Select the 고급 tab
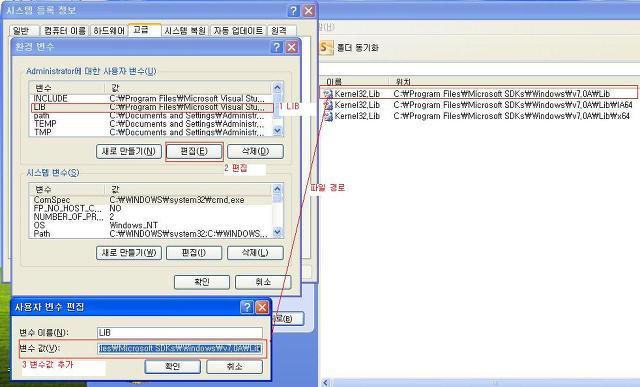The width and height of the screenshot is (640, 387). click(144, 30)
